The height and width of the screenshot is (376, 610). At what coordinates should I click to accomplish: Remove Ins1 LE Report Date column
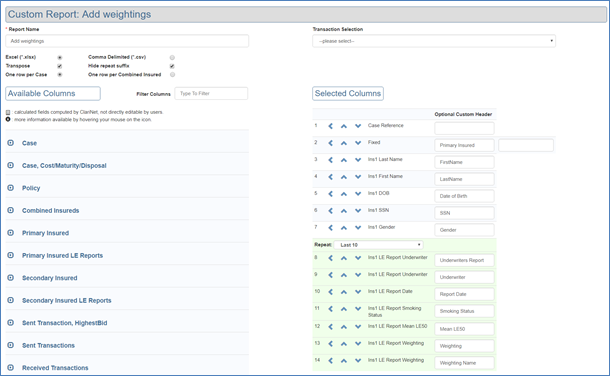pos(330,292)
